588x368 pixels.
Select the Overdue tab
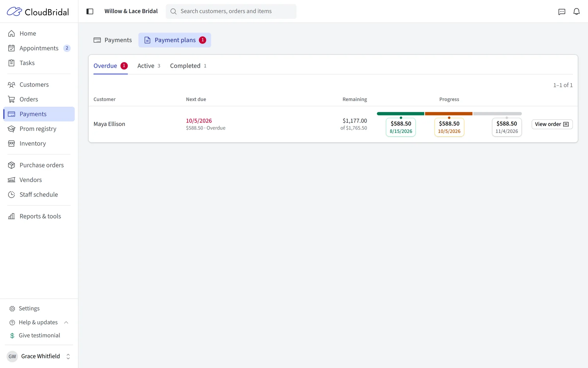[x=110, y=66]
